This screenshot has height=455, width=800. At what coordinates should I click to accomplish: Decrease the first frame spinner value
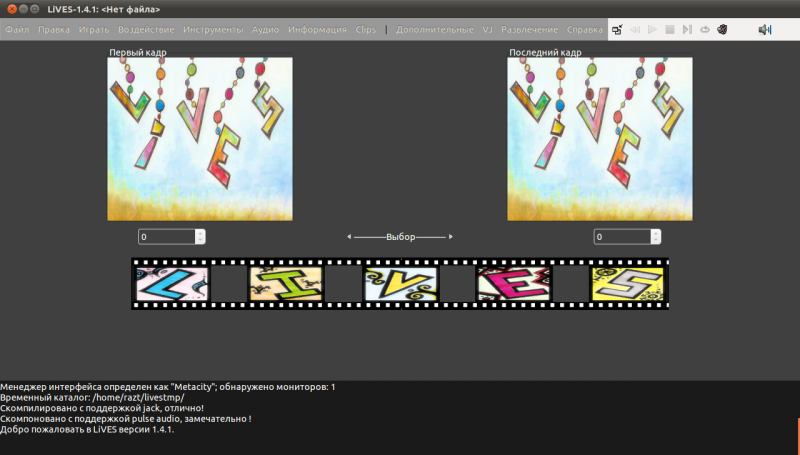200,240
